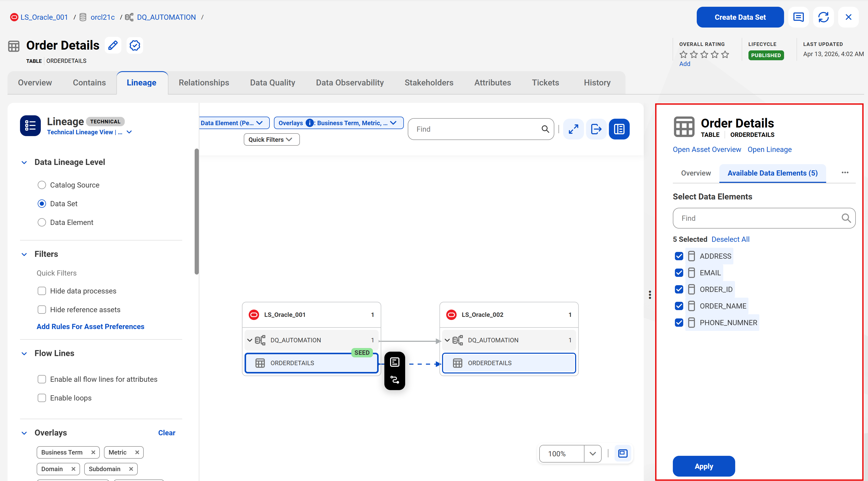Toggle the minimap icon beside zoom control
This screenshot has height=481, width=868.
click(623, 453)
